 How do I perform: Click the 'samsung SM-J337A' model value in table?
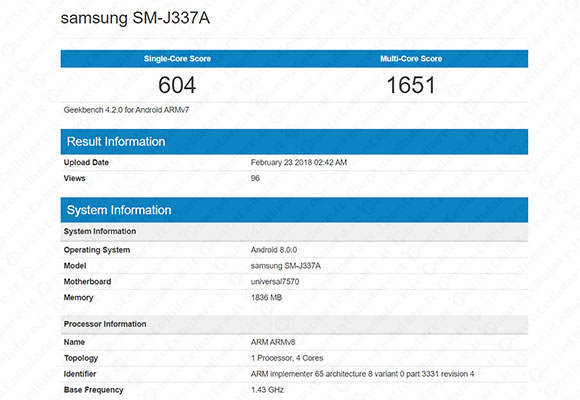pos(286,266)
